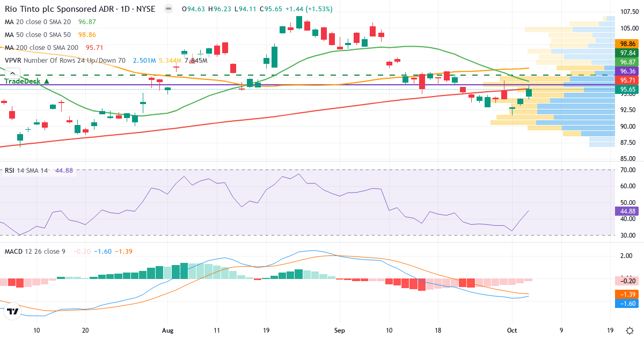Click the Aug label on time axis
This screenshot has height=338, width=644.
[x=168, y=330]
